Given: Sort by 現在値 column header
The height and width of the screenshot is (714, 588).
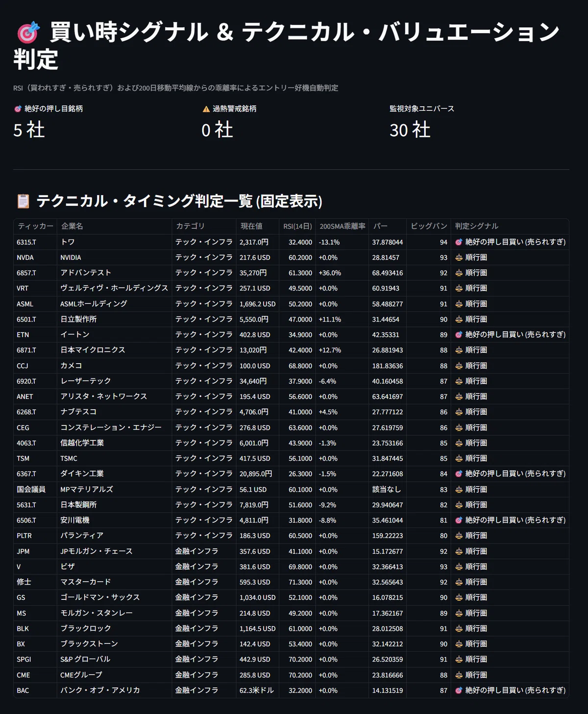Looking at the screenshot, I should click(258, 226).
